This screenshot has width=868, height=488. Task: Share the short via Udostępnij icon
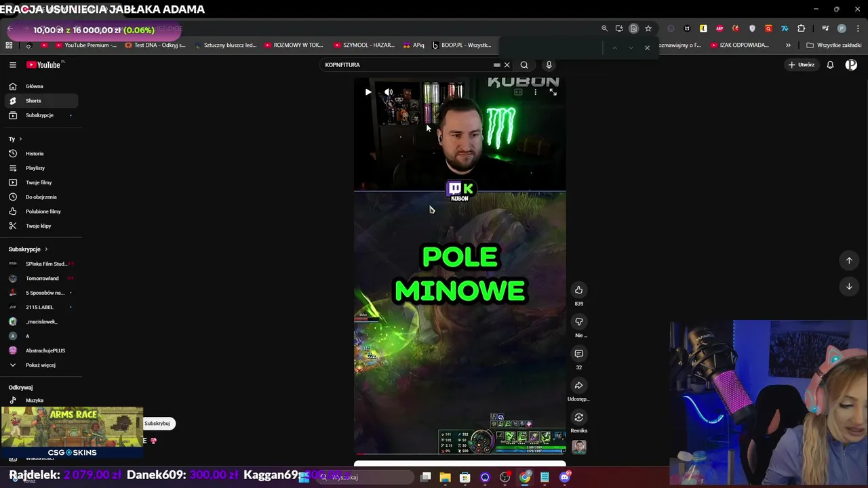578,386
